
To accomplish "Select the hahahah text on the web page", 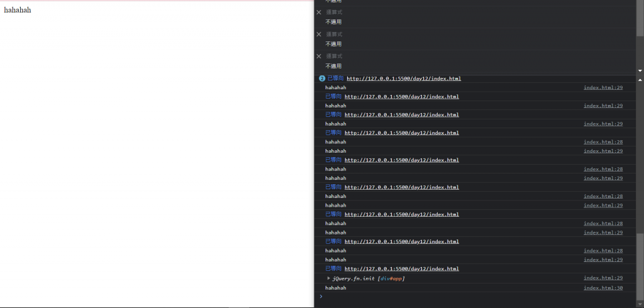I will [x=17, y=10].
